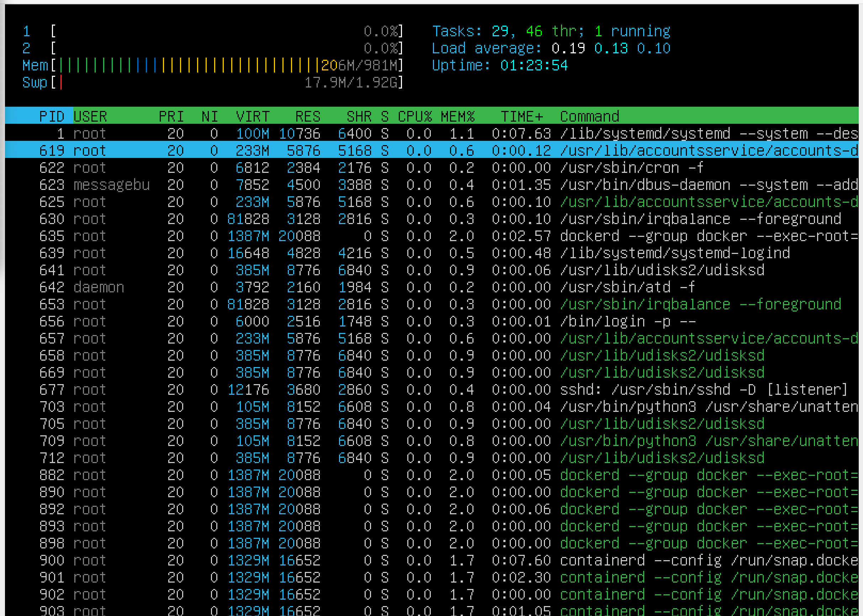
Task: Click the Command column header
Action: click(589, 116)
